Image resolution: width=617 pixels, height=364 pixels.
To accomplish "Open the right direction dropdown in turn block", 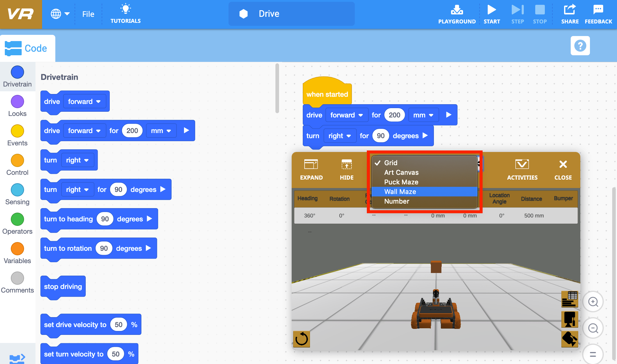I will (340, 136).
